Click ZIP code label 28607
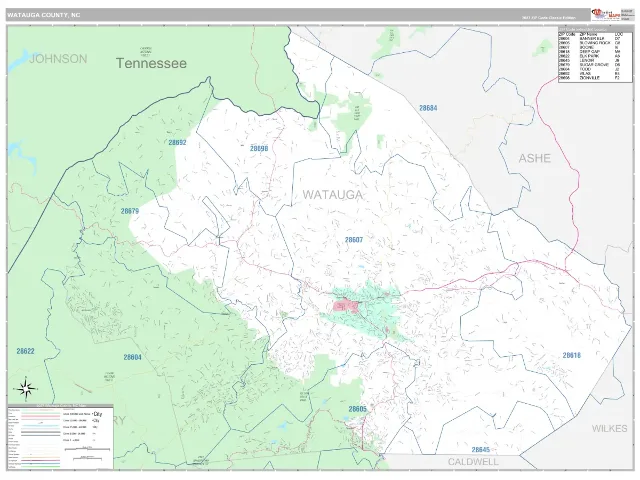The width and height of the screenshot is (640, 480). click(x=353, y=240)
